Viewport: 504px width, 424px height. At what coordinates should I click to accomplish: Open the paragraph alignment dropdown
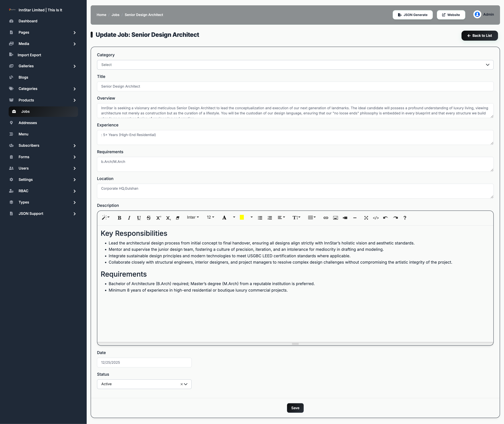[x=281, y=217]
